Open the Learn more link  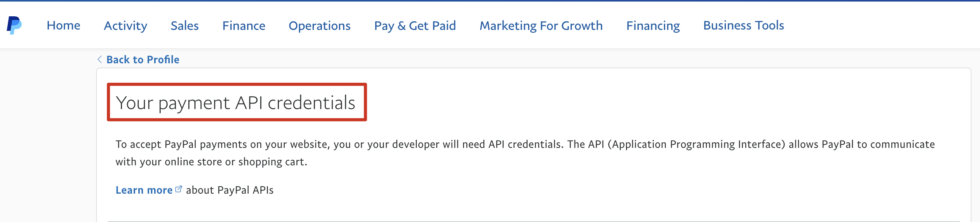[144, 190]
